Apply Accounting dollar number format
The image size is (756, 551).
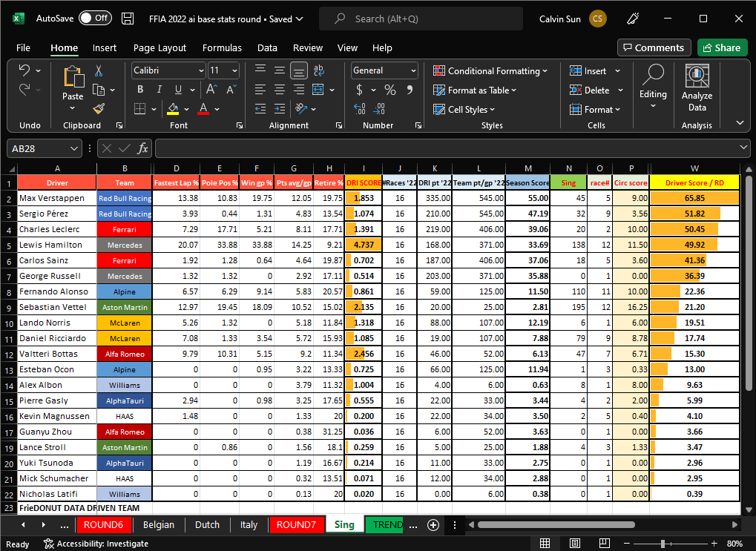coord(360,90)
